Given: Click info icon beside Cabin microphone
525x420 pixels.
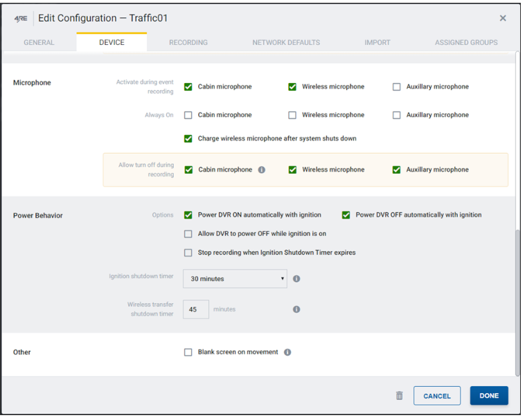Looking at the screenshot, I should (262, 170).
